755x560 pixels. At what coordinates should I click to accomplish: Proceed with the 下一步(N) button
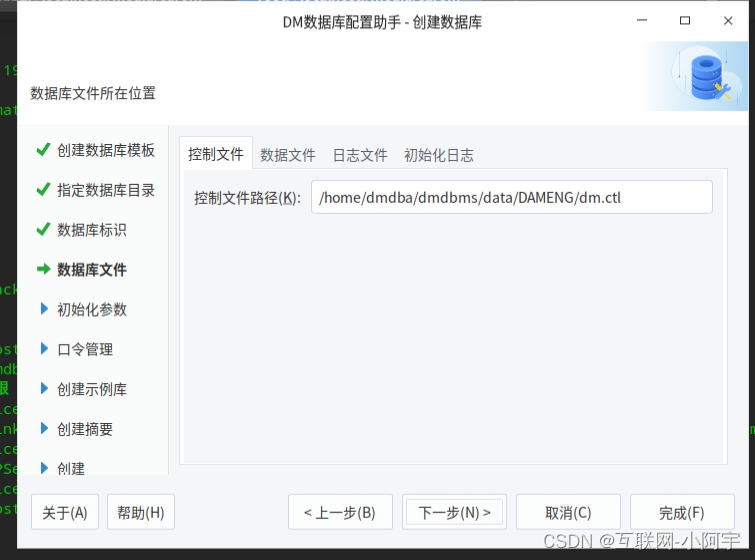coord(454,512)
